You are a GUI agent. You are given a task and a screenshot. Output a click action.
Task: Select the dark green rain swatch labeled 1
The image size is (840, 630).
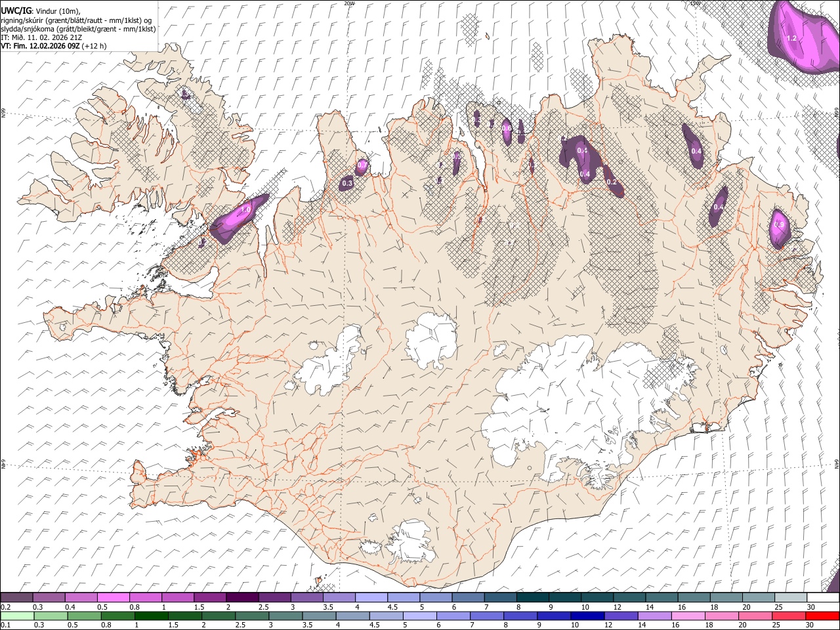click(x=151, y=616)
